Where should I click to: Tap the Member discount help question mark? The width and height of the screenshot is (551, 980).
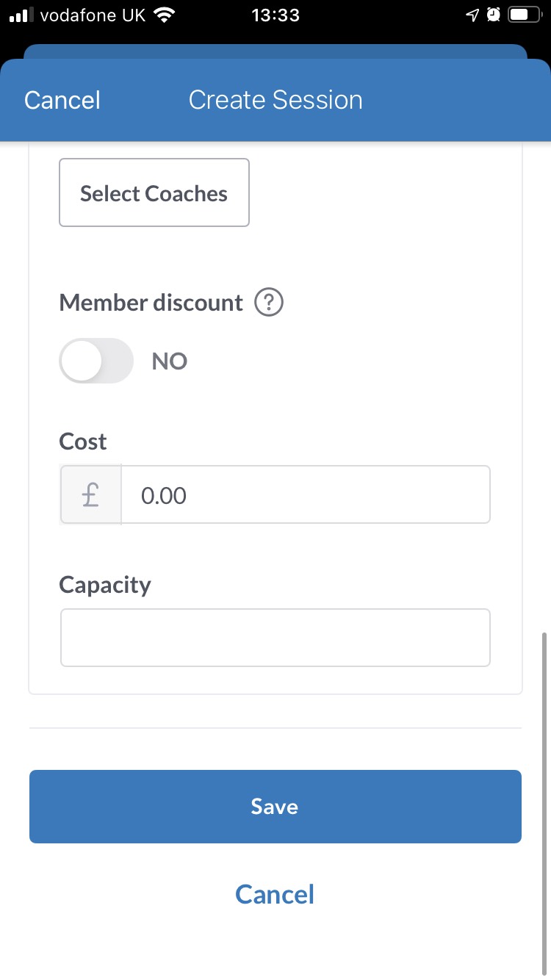click(269, 303)
